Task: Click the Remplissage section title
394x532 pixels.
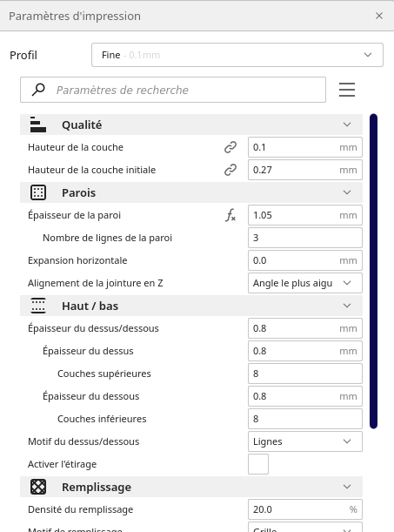Action: [97, 488]
